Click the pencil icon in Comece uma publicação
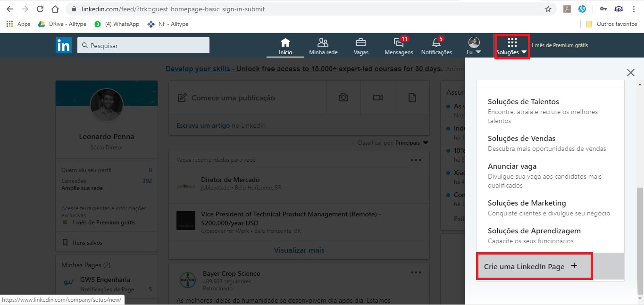This screenshot has width=644, height=305. 182,98
